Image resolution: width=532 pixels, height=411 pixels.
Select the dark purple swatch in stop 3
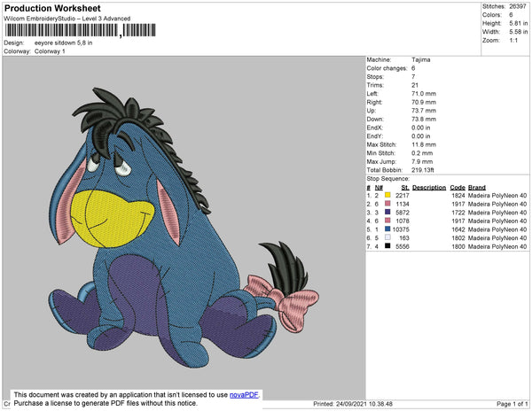[387, 212]
